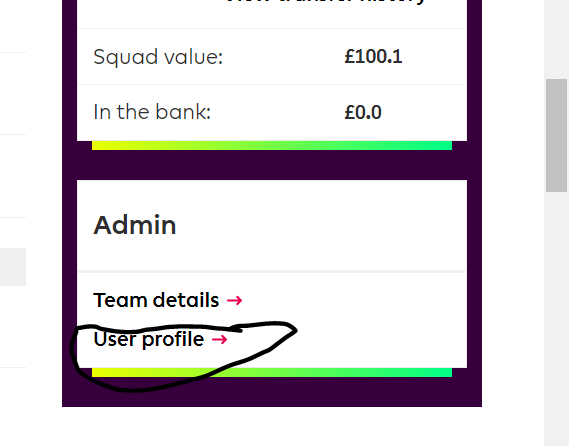The height and width of the screenshot is (446, 569).
Task: Select the £100.1 squad value figure
Action: click(373, 57)
